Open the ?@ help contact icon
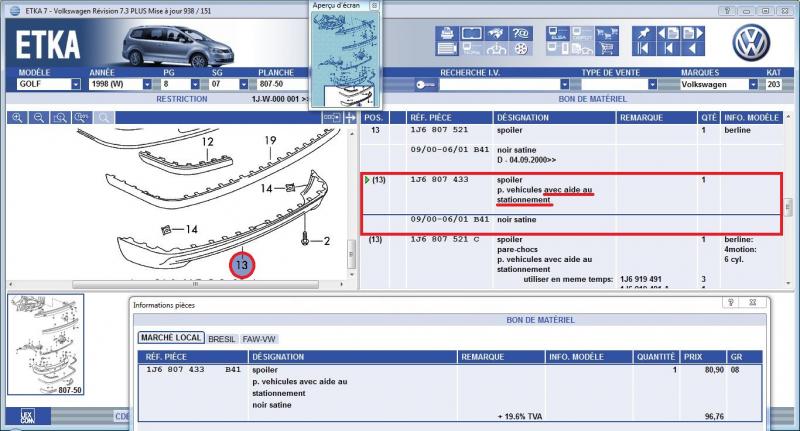Image resolution: width=800 pixels, height=431 pixels. click(520, 33)
